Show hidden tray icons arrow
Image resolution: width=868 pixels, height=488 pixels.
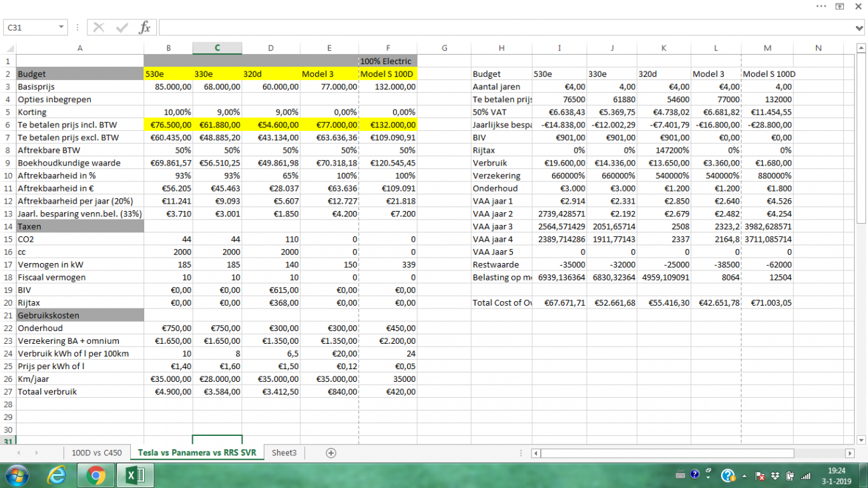click(x=744, y=476)
